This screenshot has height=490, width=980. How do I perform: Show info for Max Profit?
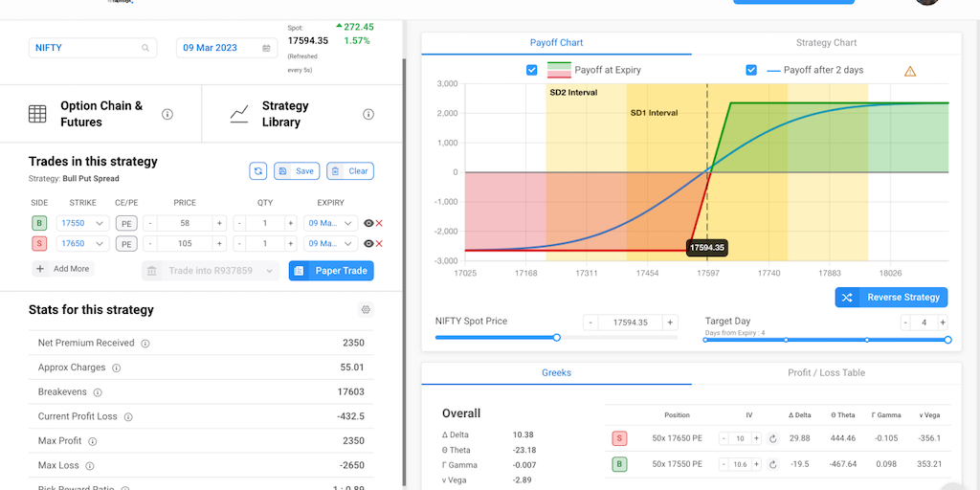tap(93, 441)
